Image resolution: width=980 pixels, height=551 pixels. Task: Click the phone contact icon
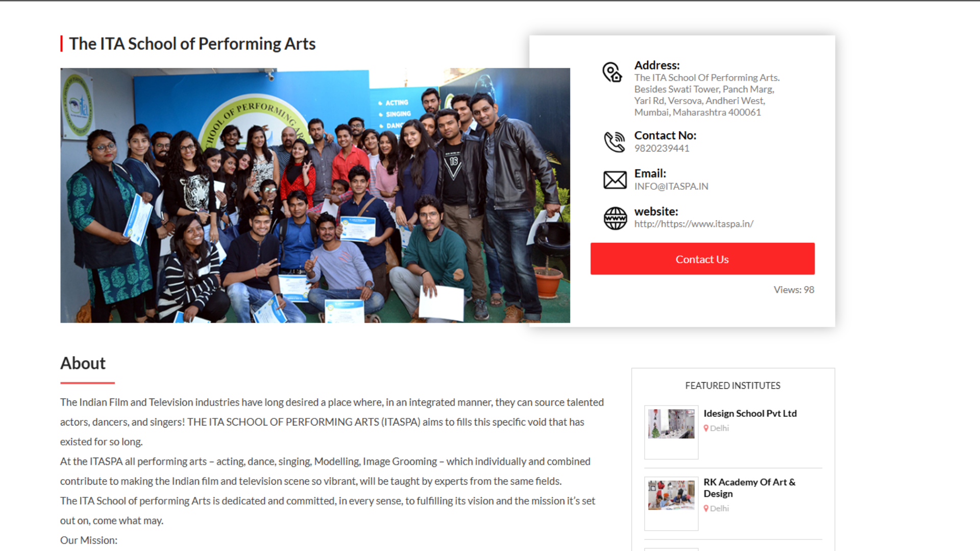point(614,142)
